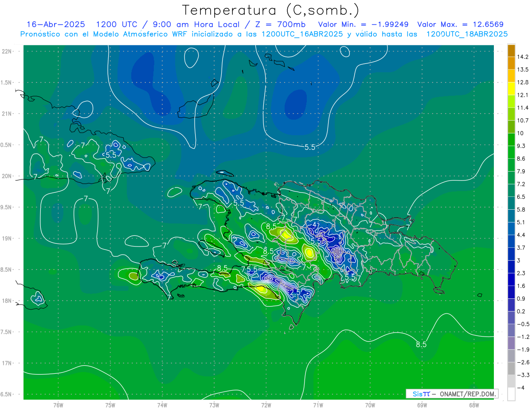Click longitude axis label "72W"
Viewport: 532px width, 411px height.
pos(266,405)
